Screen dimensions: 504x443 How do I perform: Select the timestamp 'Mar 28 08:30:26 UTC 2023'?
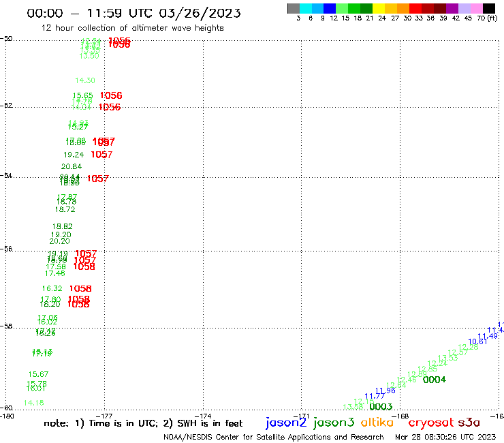pyautogui.click(x=445, y=437)
